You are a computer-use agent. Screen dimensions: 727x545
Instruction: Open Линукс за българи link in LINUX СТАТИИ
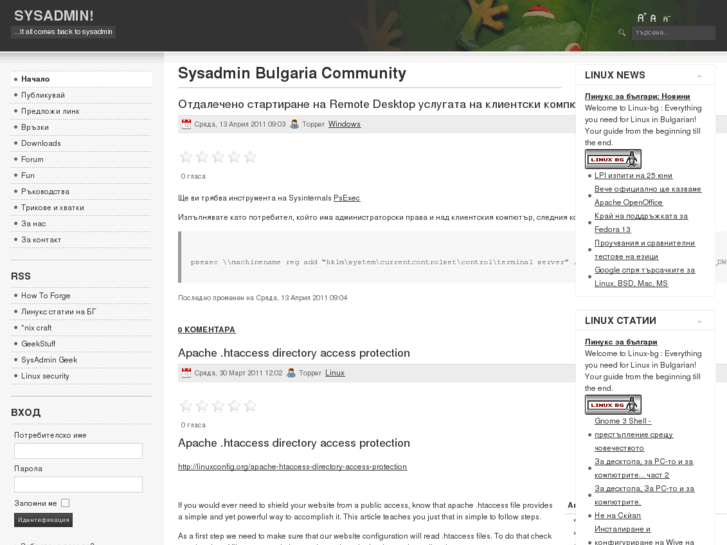click(x=621, y=342)
